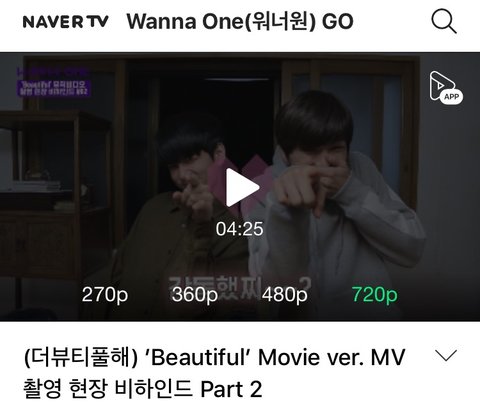
Task: Choose the green 720p quality option
Action: 375,295
